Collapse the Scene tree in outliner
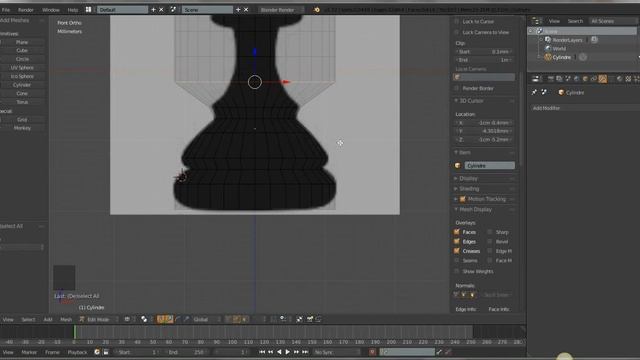640x360 pixels. 531,31
